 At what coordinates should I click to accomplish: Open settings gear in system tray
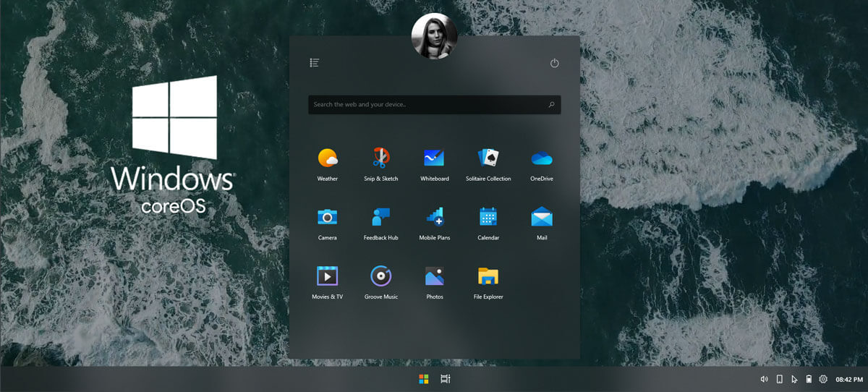823,379
